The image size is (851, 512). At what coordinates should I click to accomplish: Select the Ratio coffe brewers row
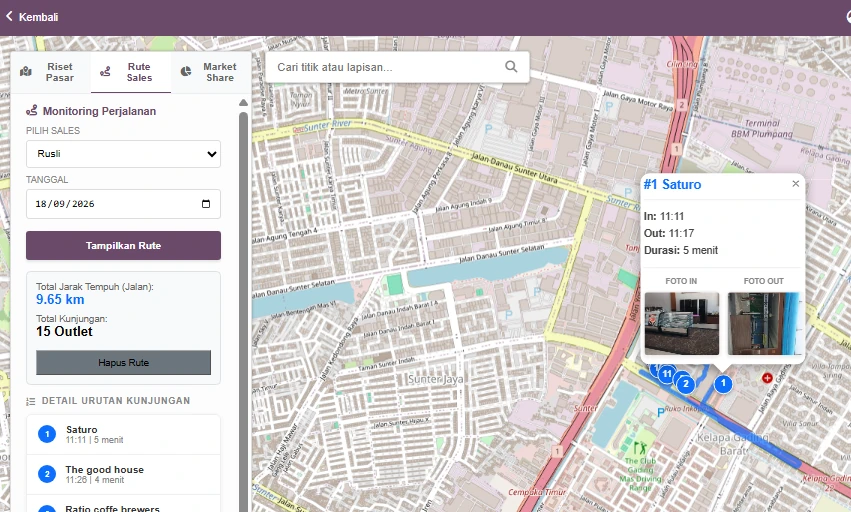point(123,505)
